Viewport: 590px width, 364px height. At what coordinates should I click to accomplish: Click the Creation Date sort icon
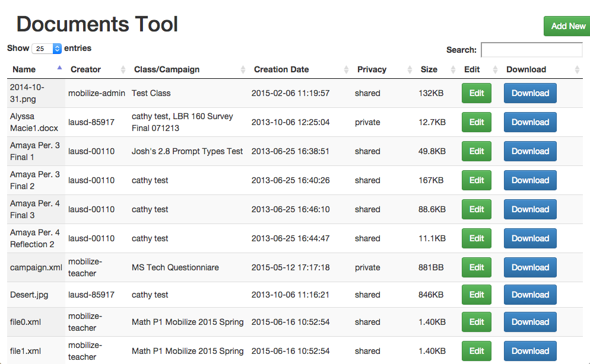click(x=346, y=69)
